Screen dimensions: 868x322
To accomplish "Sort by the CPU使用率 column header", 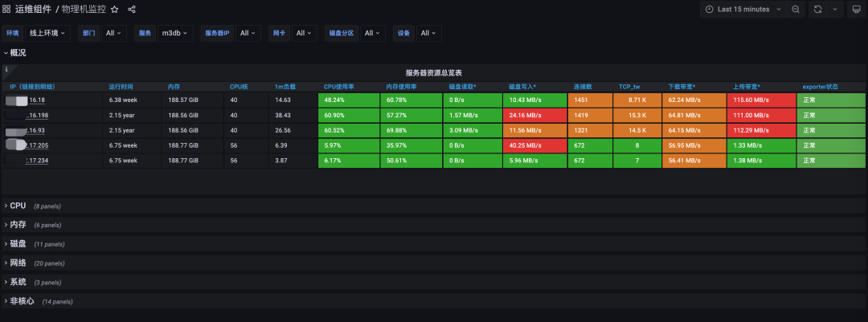I will tap(339, 87).
